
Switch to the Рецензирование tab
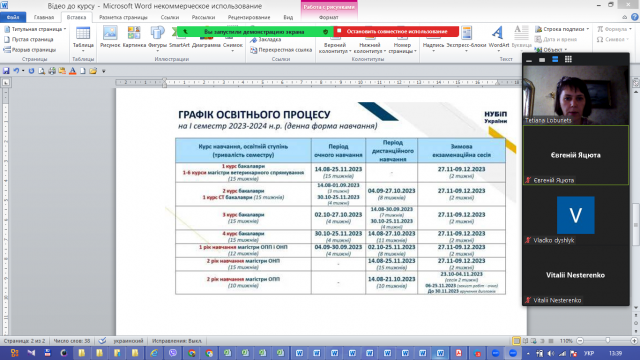point(249,17)
